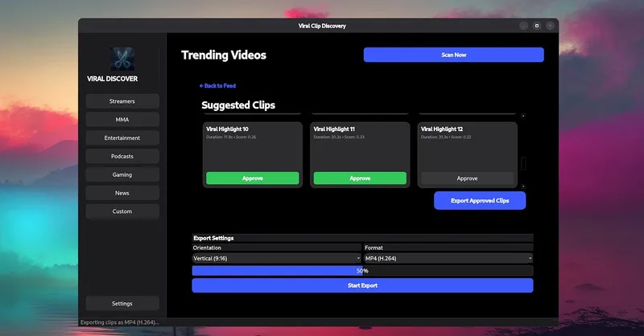
Task: Click Export Approved Clips
Action: point(480,201)
